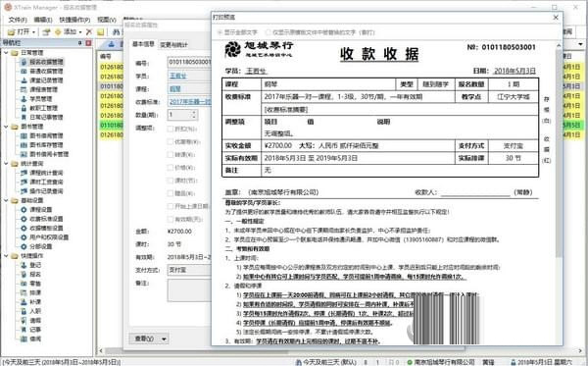This screenshot has width=588, height=366.
Task: Click the 学员管理 person icon
Action: coord(24,99)
